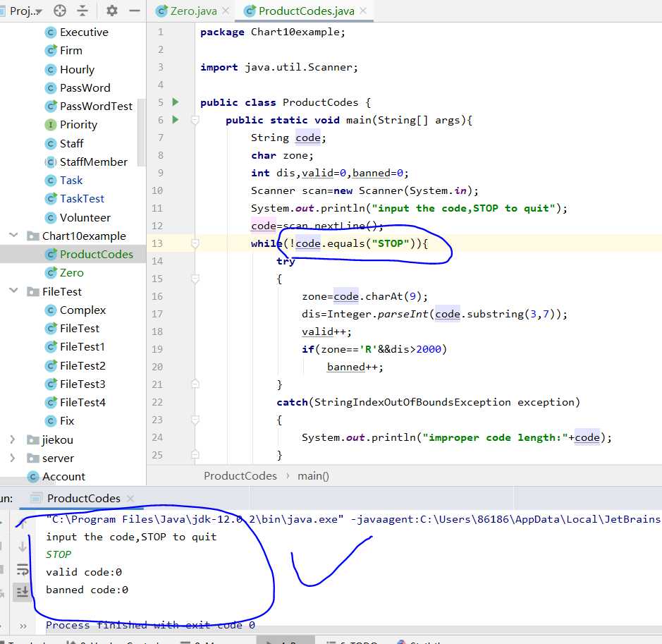Click main() breadcrumb below editor
The height and width of the screenshot is (644, 662).
coord(313,476)
